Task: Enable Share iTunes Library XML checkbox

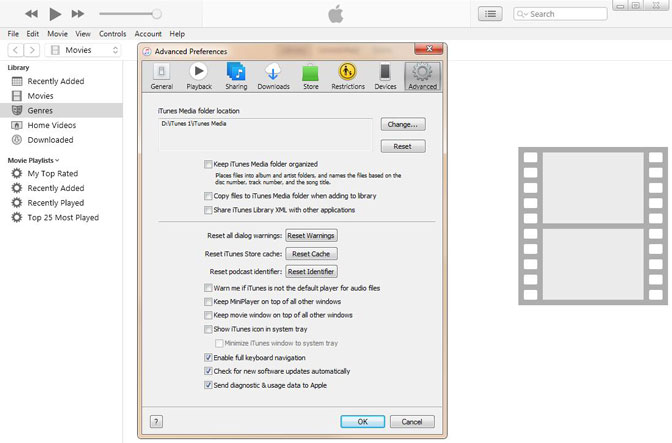Action: [x=208, y=210]
